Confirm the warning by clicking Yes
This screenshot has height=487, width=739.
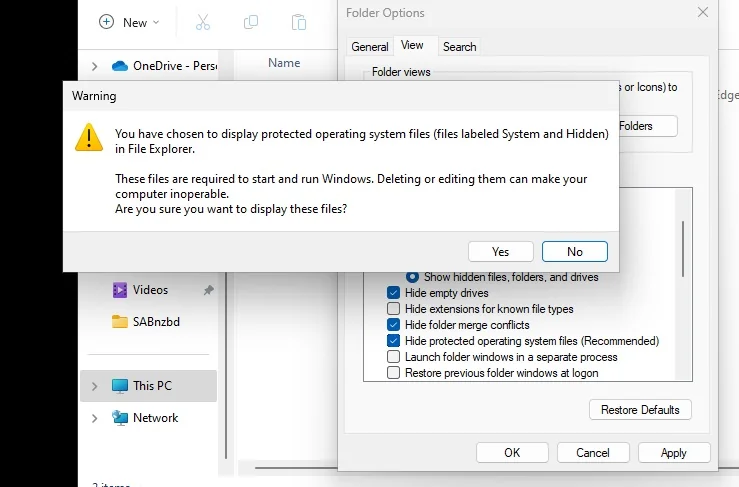pyautogui.click(x=501, y=252)
